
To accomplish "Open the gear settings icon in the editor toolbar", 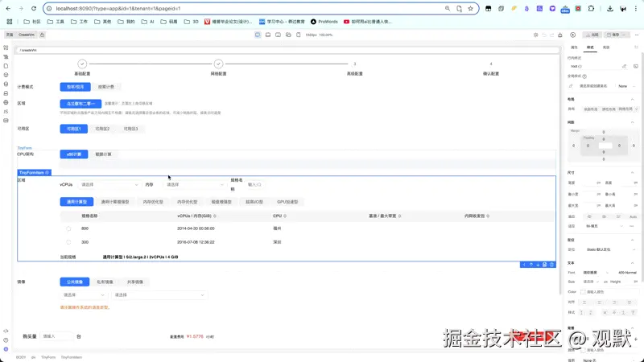I will point(535,35).
